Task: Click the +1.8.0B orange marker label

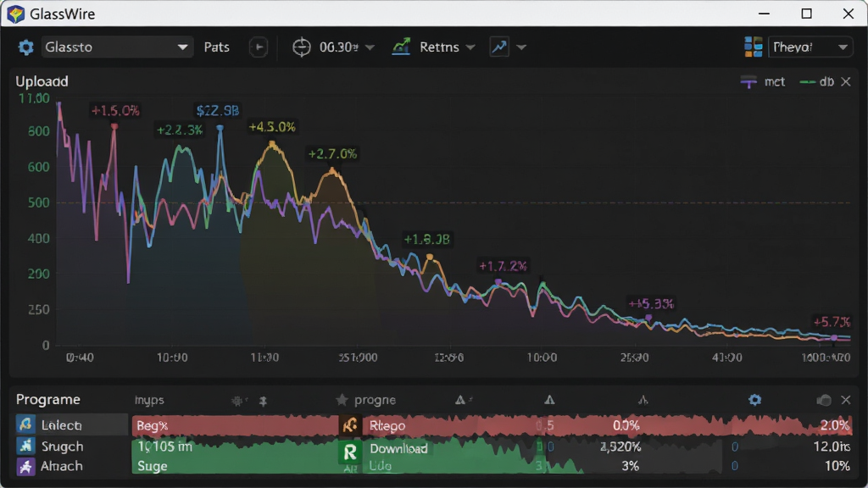Action: pos(427,240)
